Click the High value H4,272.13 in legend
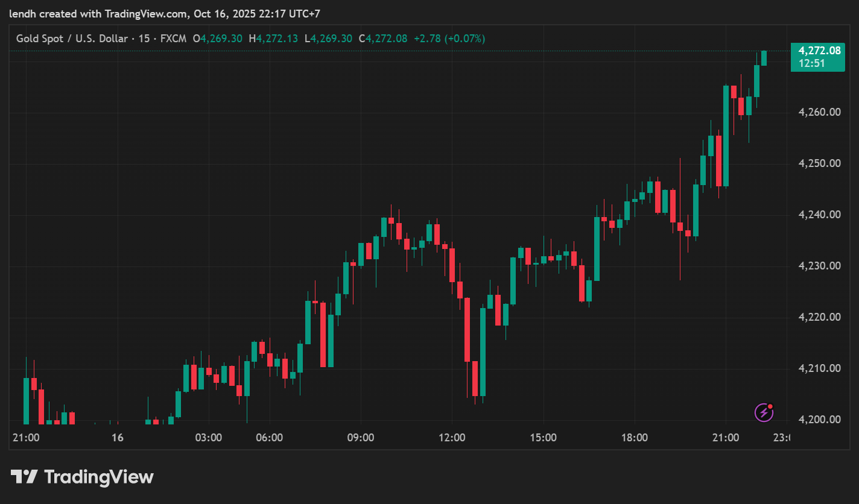 (273, 39)
